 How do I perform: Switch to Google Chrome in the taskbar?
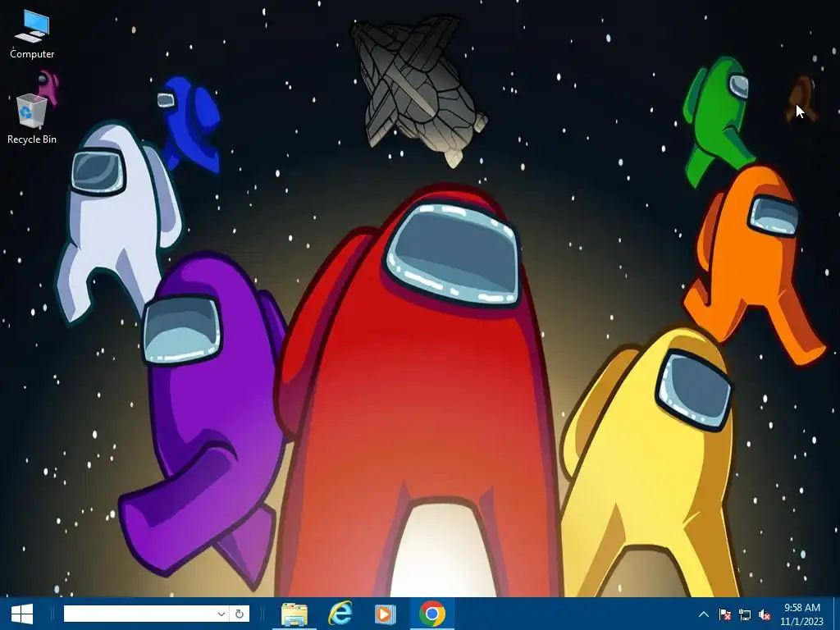(x=431, y=614)
